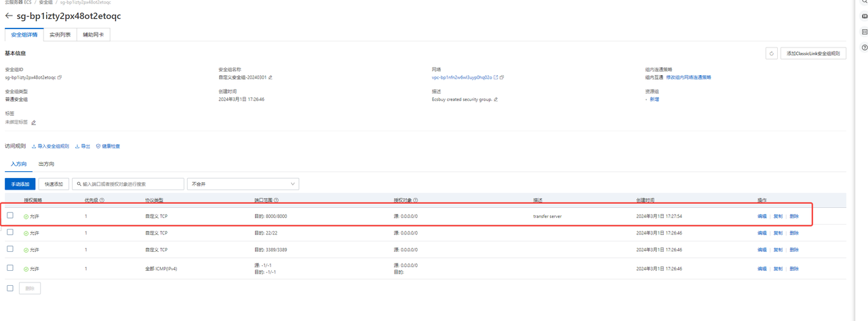Click 编辑 for the 3389/3389 rule

pyautogui.click(x=762, y=250)
